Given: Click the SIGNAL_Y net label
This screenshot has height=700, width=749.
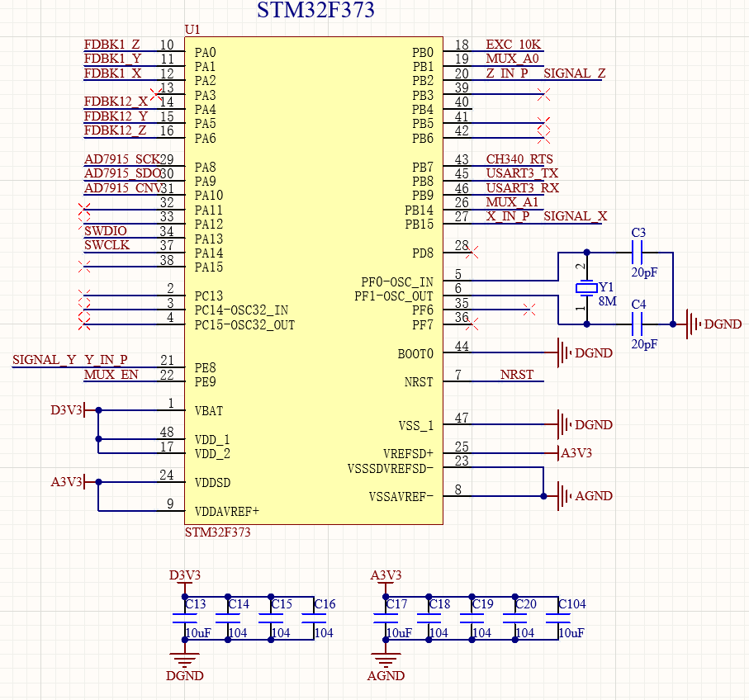Looking at the screenshot, I should tap(45, 360).
